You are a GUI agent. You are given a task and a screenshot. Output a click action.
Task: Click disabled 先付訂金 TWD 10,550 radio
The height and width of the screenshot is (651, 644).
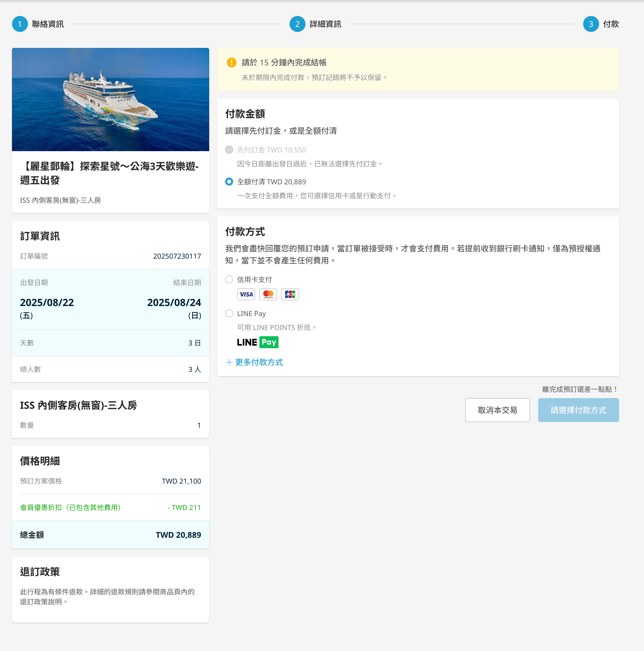(x=229, y=150)
